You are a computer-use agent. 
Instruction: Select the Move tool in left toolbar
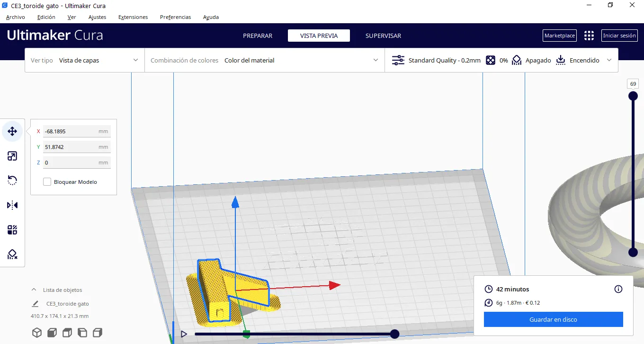(12, 131)
